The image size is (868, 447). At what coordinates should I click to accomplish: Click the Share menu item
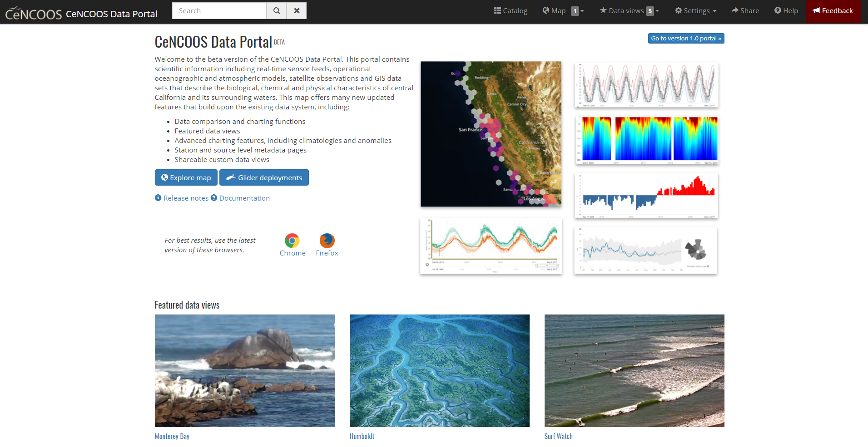tap(745, 11)
